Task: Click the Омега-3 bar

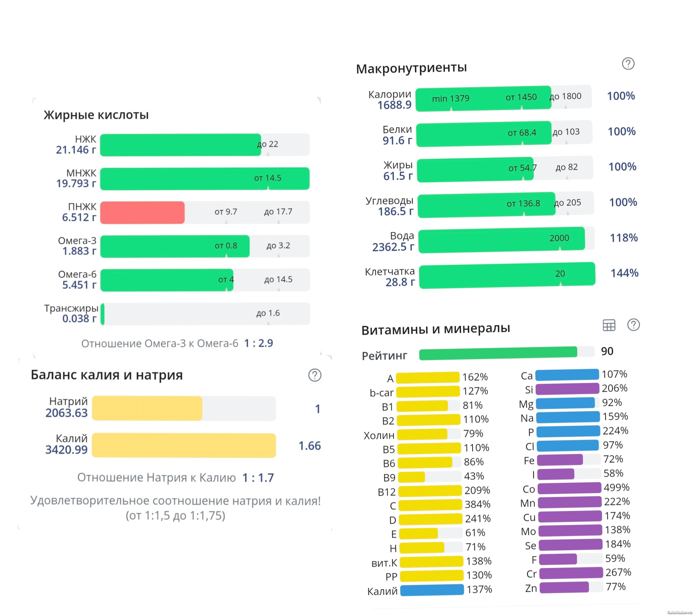Action: click(x=175, y=246)
